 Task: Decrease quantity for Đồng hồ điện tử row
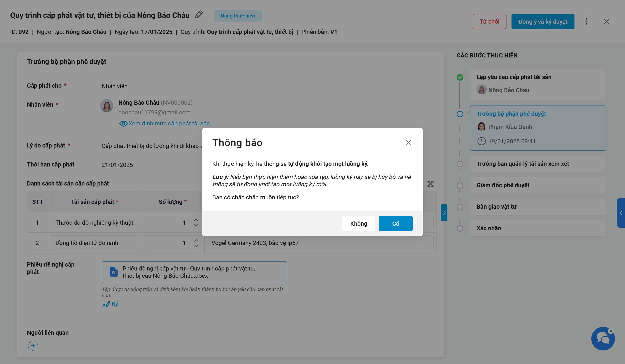pos(196,246)
